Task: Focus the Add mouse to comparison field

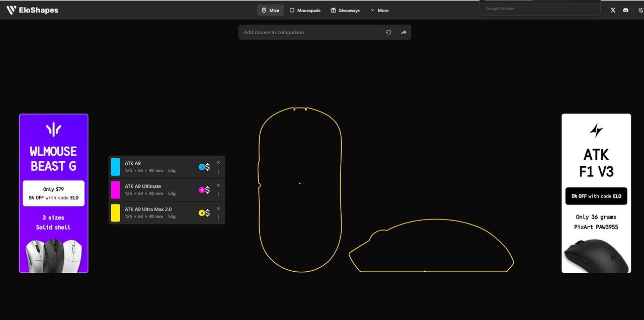Action: pos(310,32)
